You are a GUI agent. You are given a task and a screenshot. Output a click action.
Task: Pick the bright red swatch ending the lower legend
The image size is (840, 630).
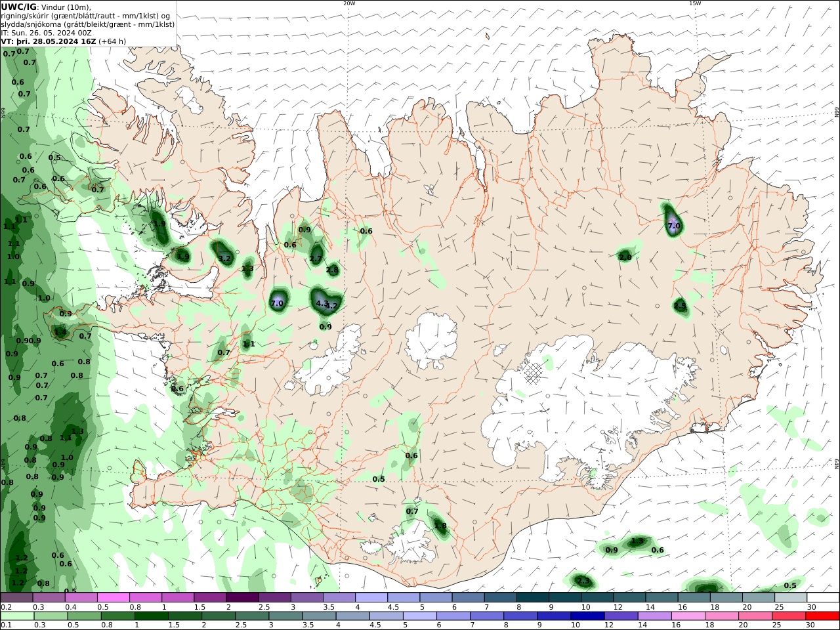822,616
